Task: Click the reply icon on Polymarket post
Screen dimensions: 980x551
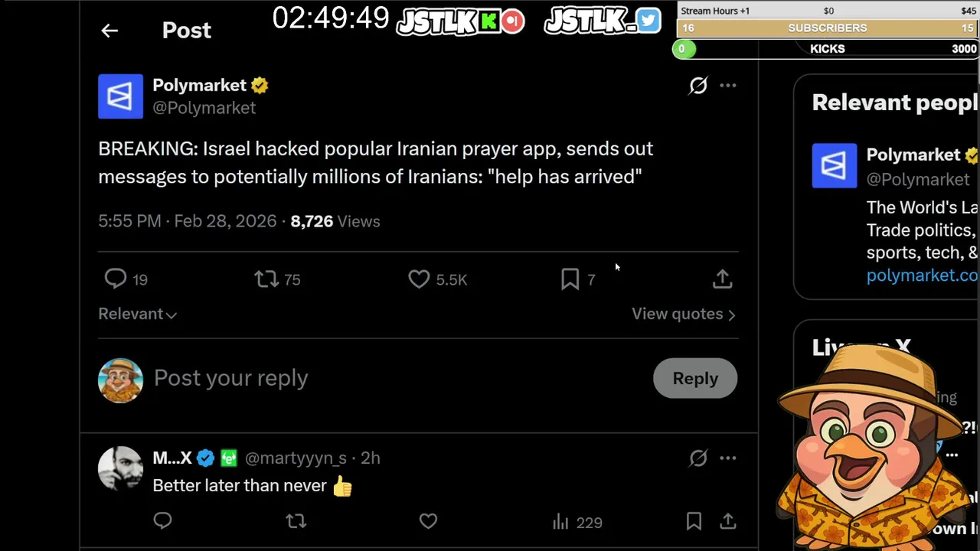Action: click(116, 279)
